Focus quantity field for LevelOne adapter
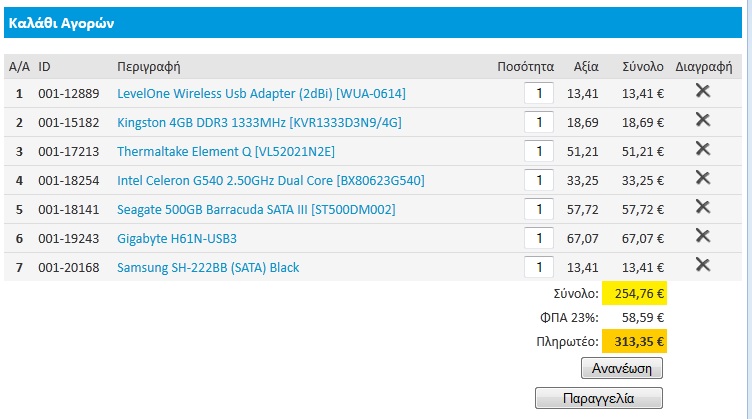This screenshot has height=419, width=752. coord(539,93)
